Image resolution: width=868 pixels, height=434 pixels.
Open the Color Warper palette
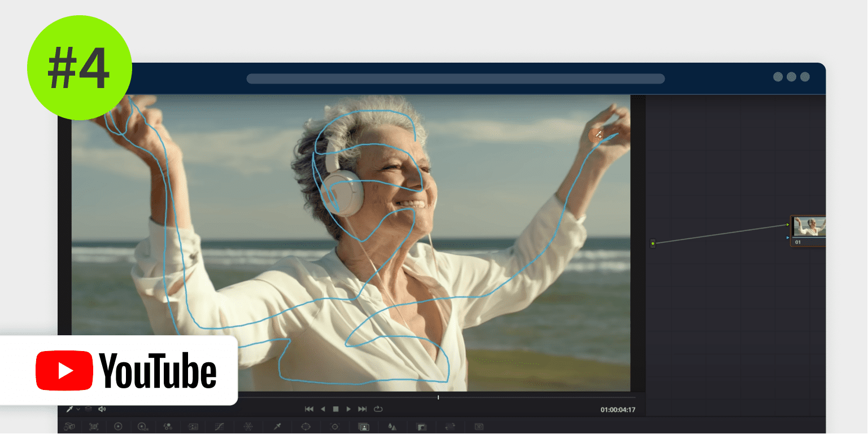pyautogui.click(x=247, y=427)
